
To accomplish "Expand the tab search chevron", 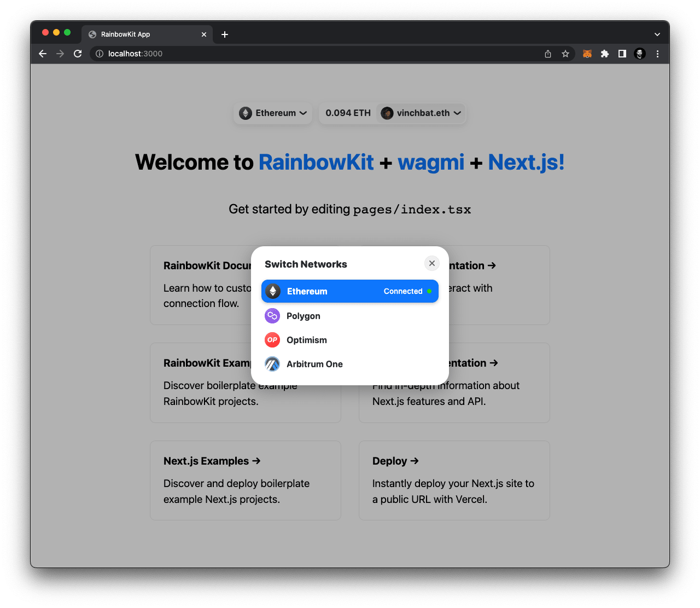I will [657, 34].
